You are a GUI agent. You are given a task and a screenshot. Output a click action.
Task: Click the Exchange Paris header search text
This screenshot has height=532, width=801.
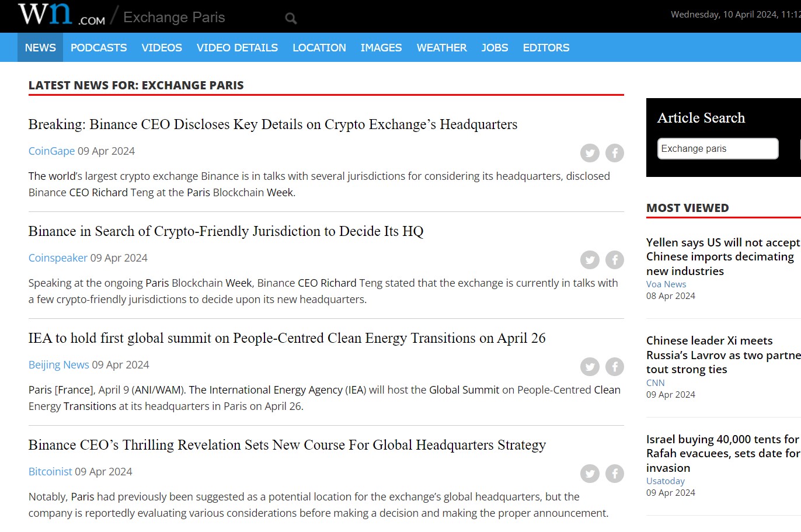pos(174,18)
